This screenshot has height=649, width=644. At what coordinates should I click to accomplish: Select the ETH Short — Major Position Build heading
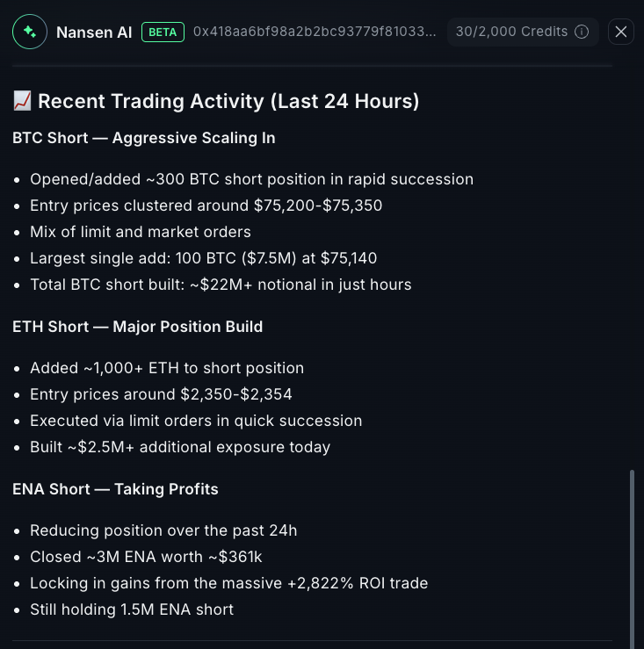[x=138, y=327]
